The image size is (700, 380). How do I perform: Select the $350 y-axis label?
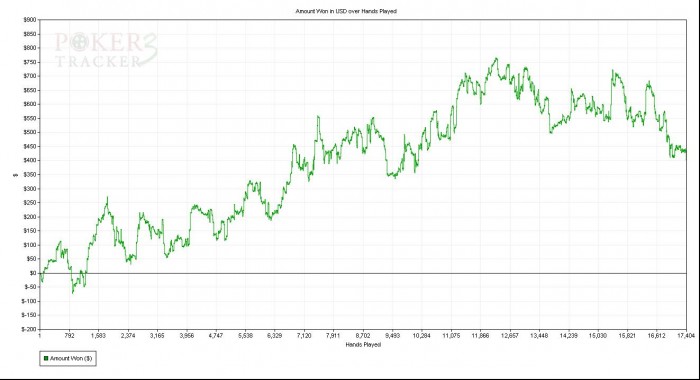pos(30,175)
